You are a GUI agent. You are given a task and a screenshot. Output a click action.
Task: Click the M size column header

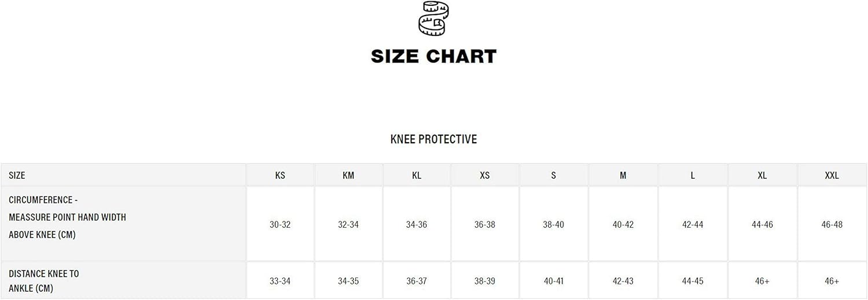(623, 175)
